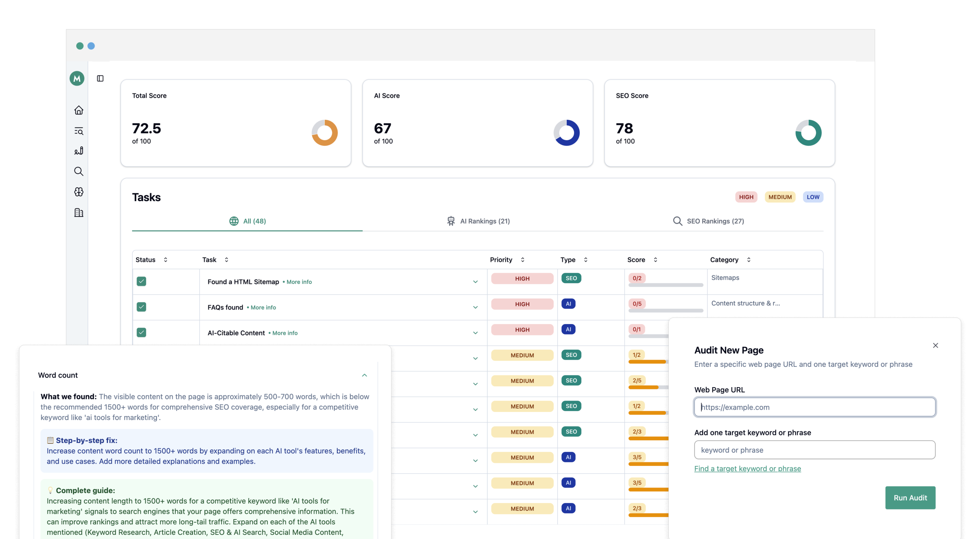Image resolution: width=980 pixels, height=539 pixels.
Task: Open Find a target keyword link
Action: click(x=747, y=469)
